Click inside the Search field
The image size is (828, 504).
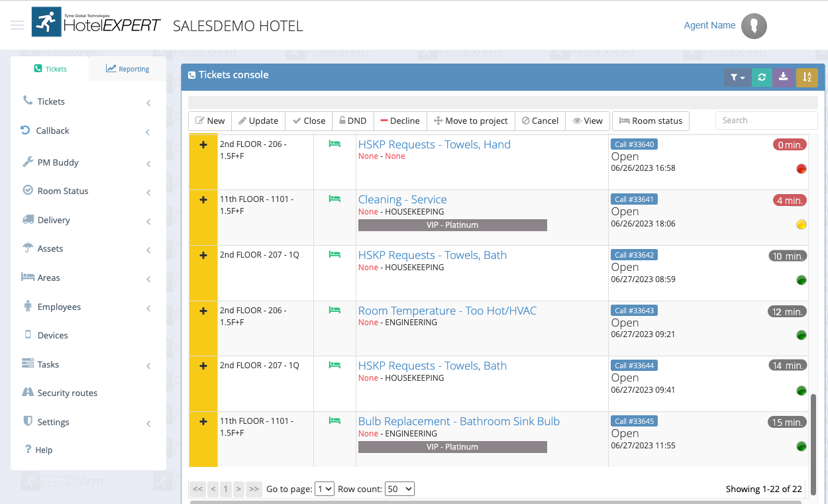766,121
